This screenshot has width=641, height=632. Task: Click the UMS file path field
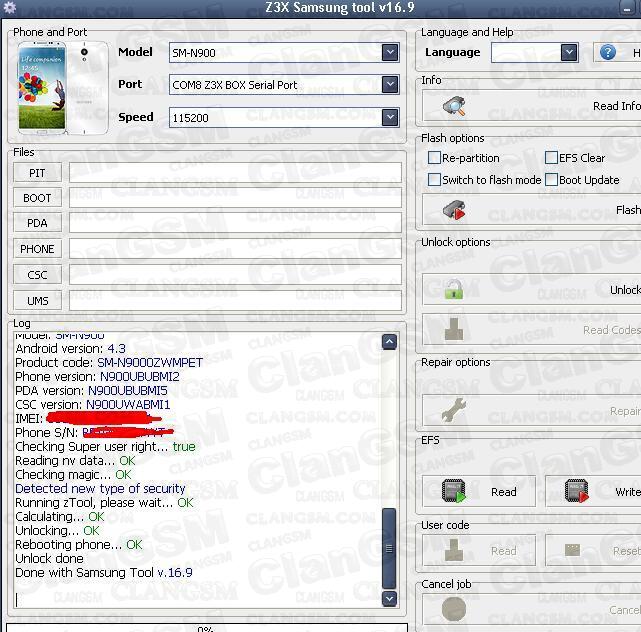[x=235, y=301]
